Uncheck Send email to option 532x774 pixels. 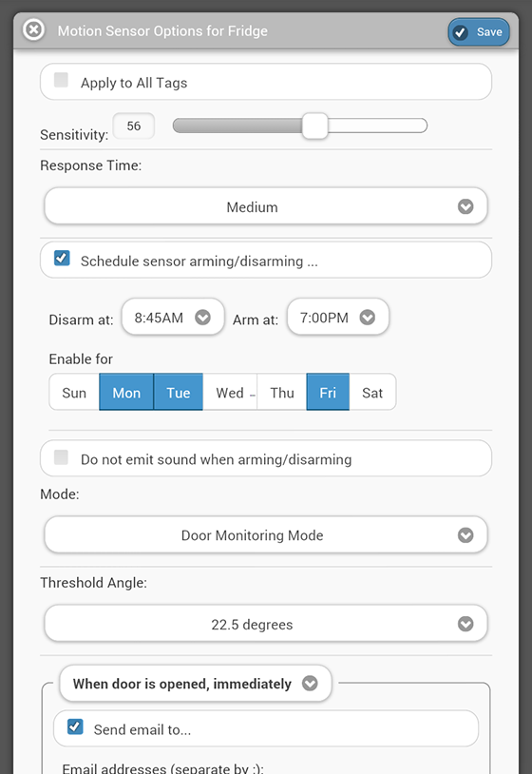pyautogui.click(x=75, y=726)
